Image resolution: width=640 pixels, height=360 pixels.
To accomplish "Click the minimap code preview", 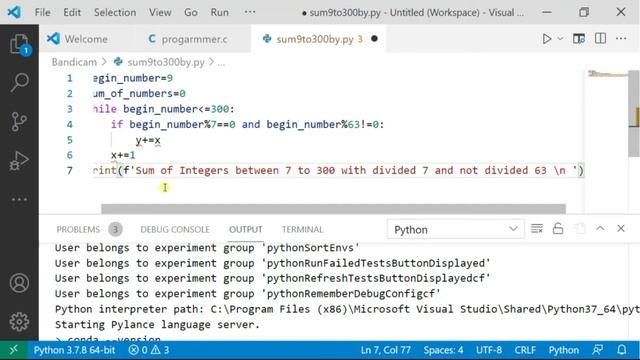I will click(607, 74).
